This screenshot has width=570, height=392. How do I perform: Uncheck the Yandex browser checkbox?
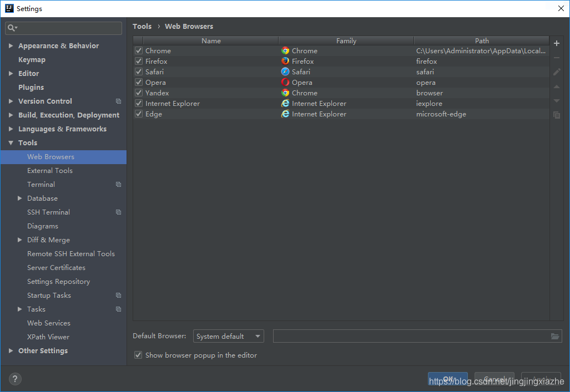[139, 93]
